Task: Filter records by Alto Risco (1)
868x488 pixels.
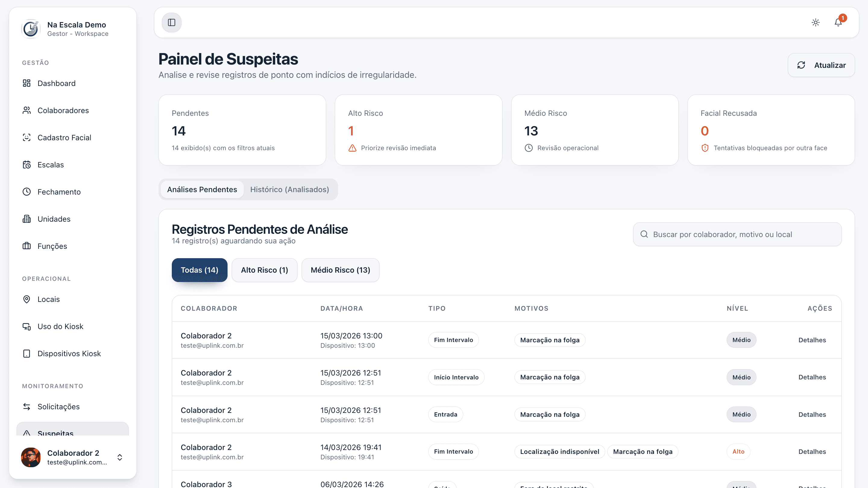Action: pos(264,270)
